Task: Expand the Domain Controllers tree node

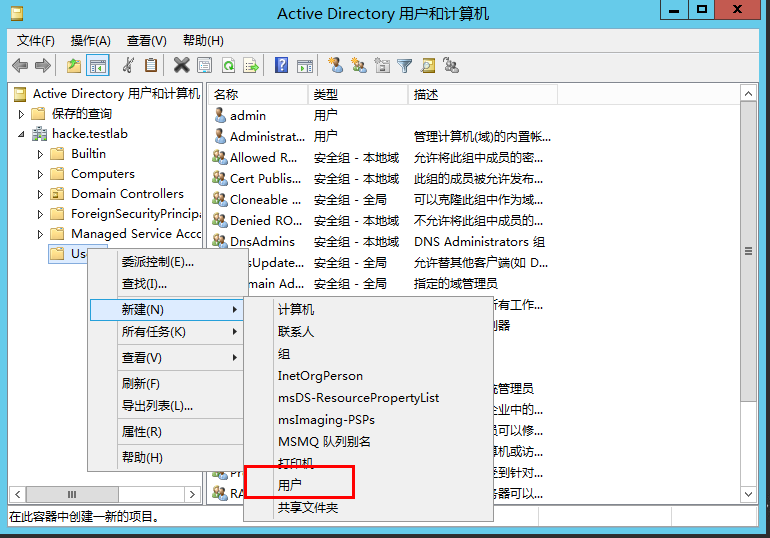Action: click(40, 194)
